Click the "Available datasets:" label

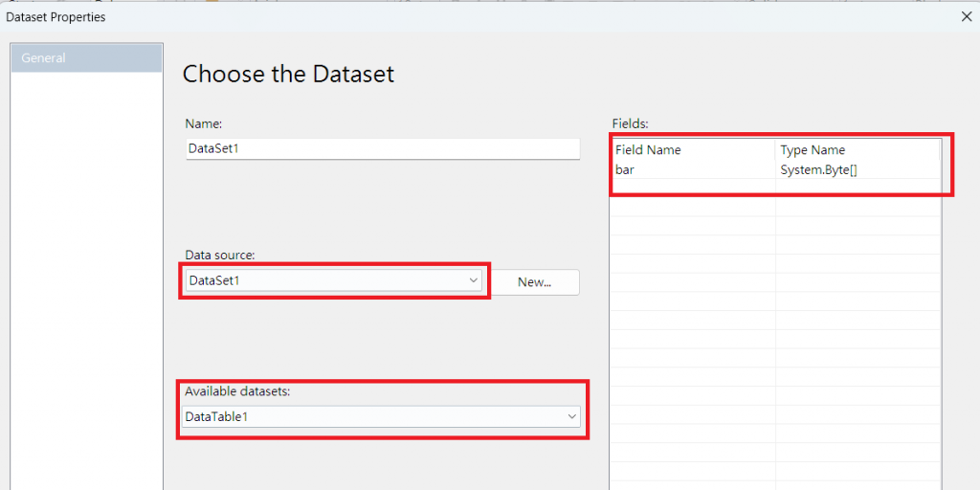click(236, 390)
